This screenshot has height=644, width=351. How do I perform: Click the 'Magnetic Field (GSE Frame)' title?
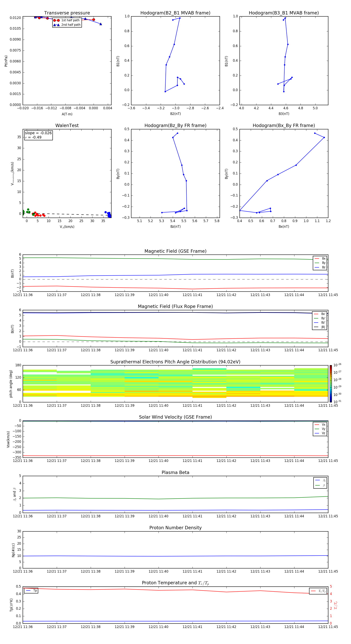point(175,251)
